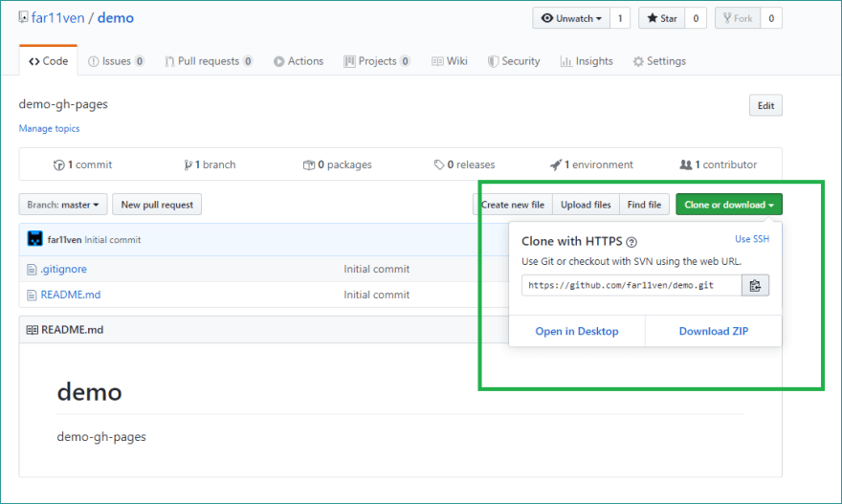Open the Unwatch notifications dropdown
The image size is (842, 504).
tap(571, 18)
